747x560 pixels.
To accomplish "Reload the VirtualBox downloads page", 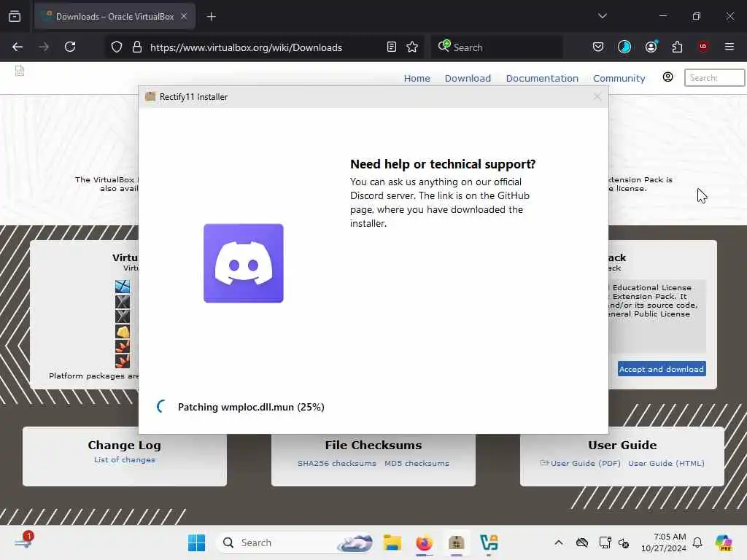I will [x=70, y=47].
